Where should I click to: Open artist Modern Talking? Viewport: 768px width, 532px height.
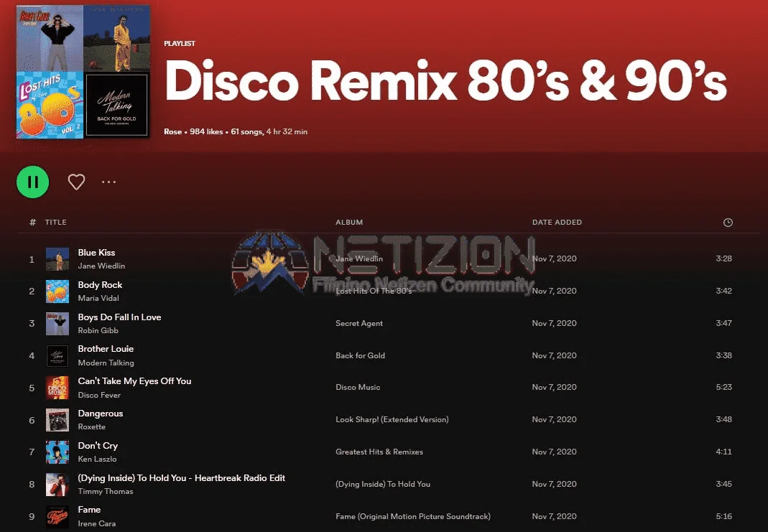point(106,363)
